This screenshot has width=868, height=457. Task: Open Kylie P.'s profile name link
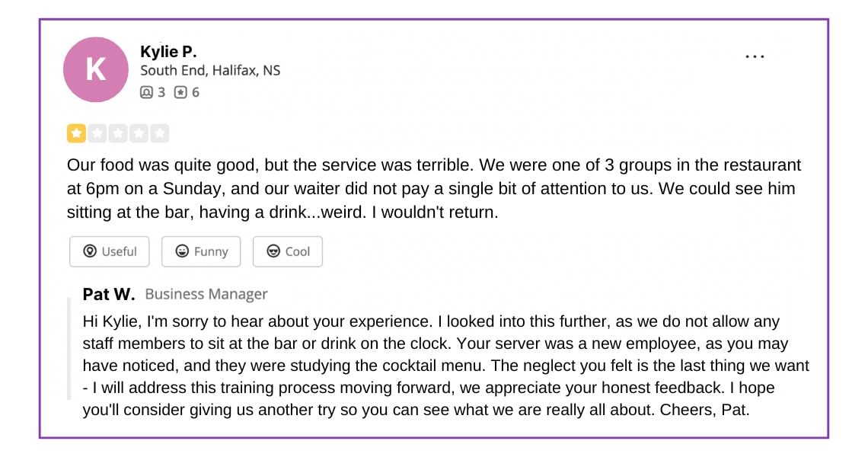tap(168, 52)
